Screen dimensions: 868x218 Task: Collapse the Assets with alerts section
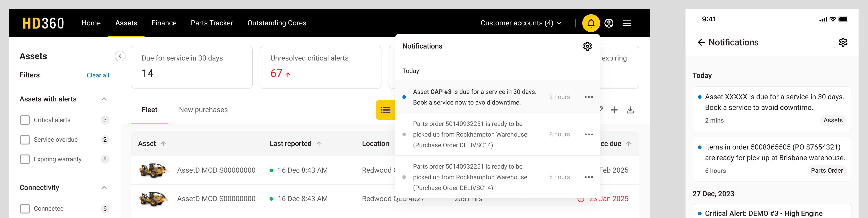(x=104, y=99)
